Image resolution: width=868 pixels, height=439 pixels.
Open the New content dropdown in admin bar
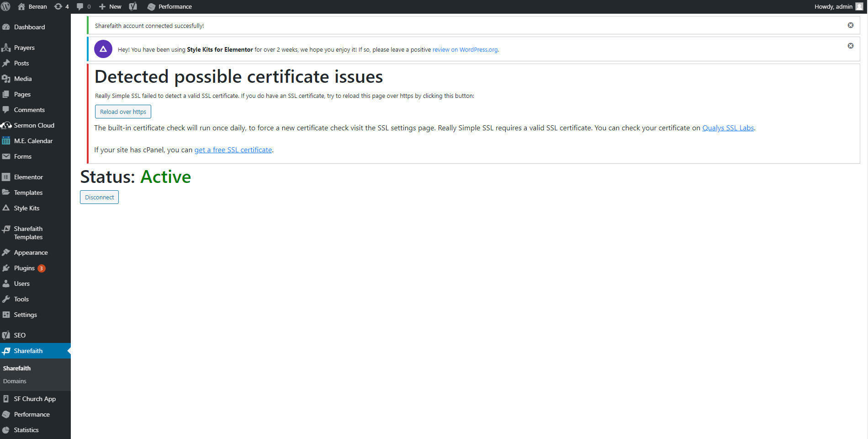pyautogui.click(x=110, y=6)
